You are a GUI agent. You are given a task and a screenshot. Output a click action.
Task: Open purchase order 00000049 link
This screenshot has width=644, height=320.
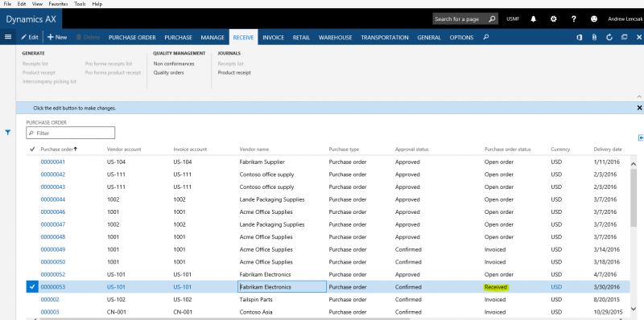click(52, 249)
